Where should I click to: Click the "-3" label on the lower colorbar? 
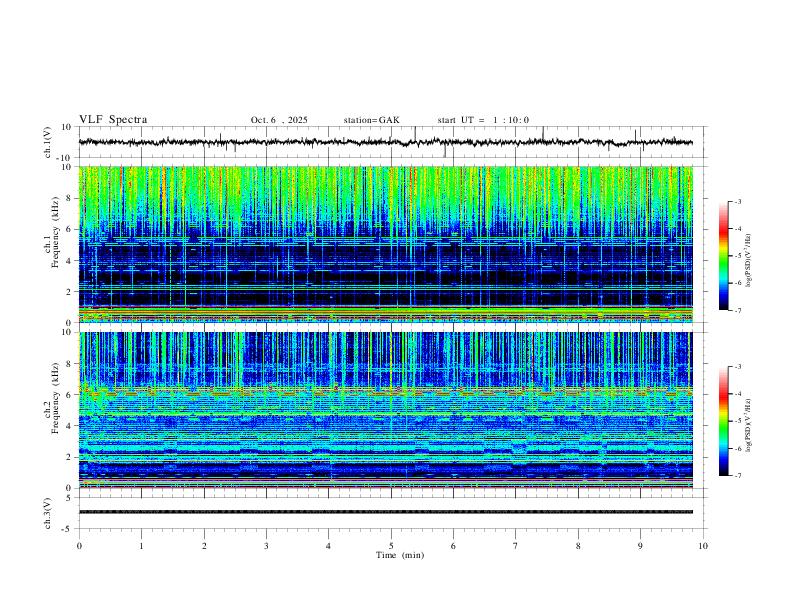737,367
